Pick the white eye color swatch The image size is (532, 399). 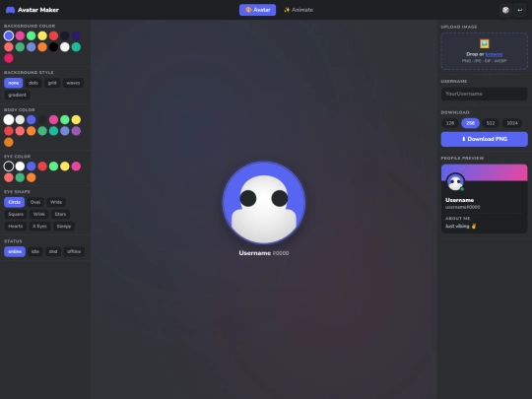coord(20,166)
